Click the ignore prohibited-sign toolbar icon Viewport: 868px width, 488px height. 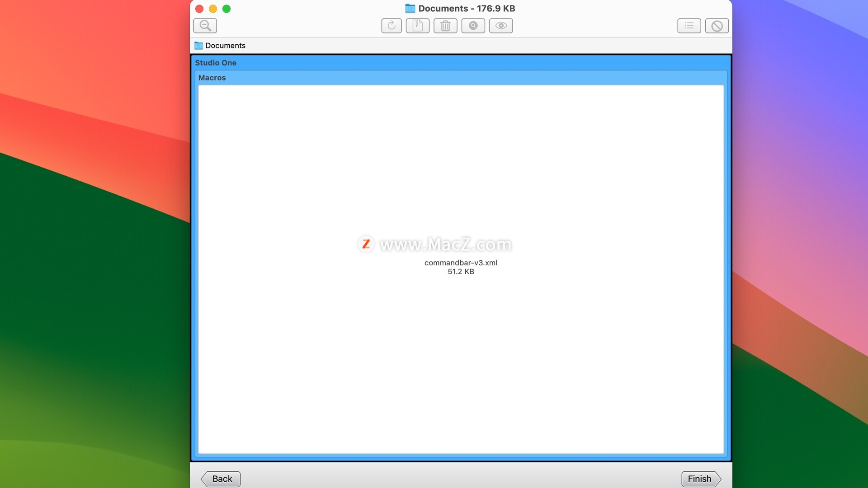point(717,26)
